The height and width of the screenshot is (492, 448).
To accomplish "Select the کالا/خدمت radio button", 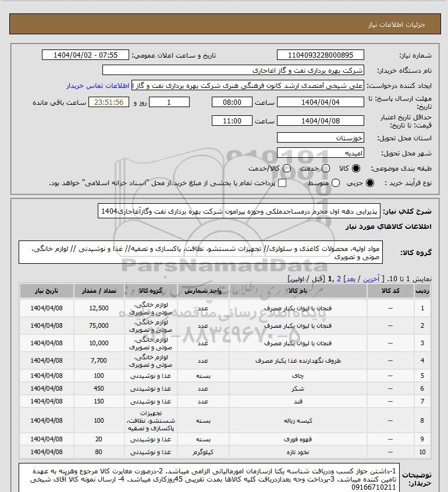I will pyautogui.click(x=286, y=168).
